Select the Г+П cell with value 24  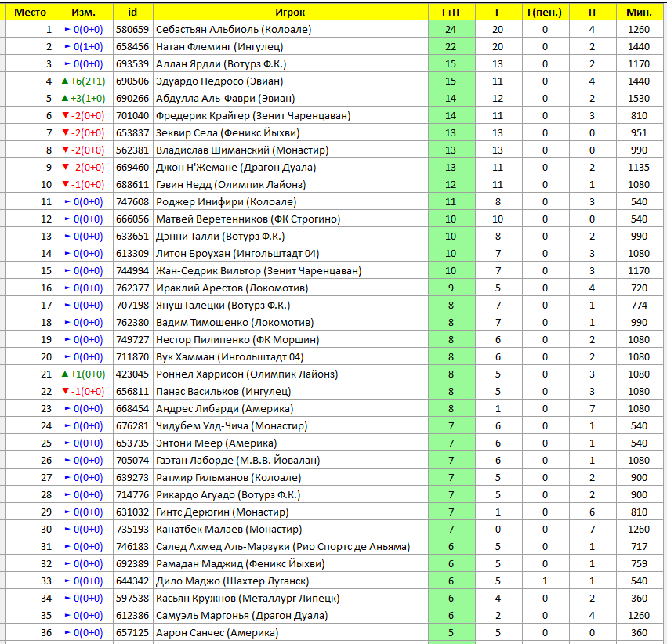pyautogui.click(x=451, y=29)
